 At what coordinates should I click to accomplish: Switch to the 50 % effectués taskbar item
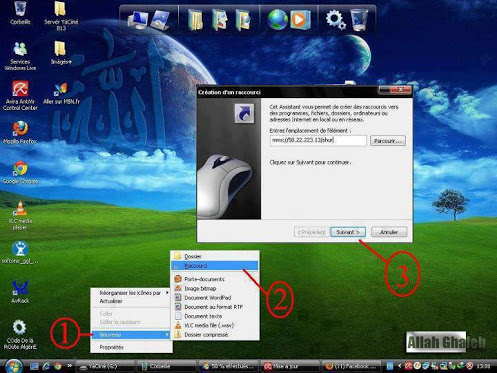pyautogui.click(x=229, y=366)
